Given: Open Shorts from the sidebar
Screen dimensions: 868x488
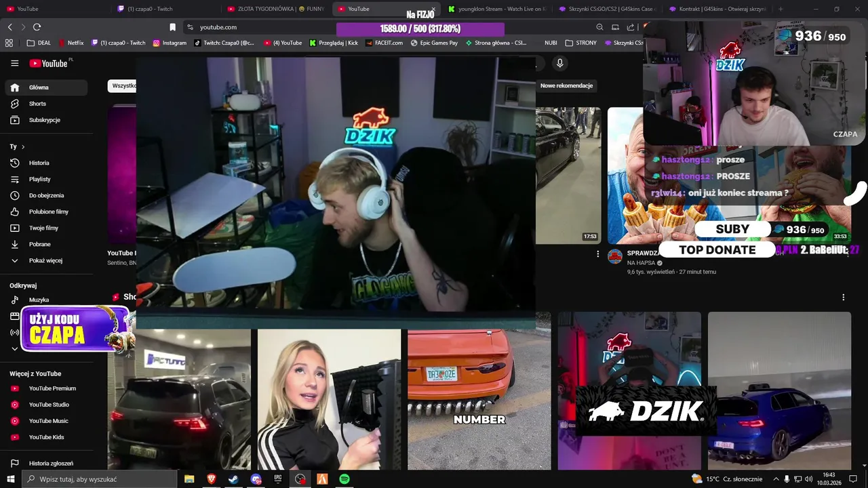Looking at the screenshot, I should click(46, 104).
